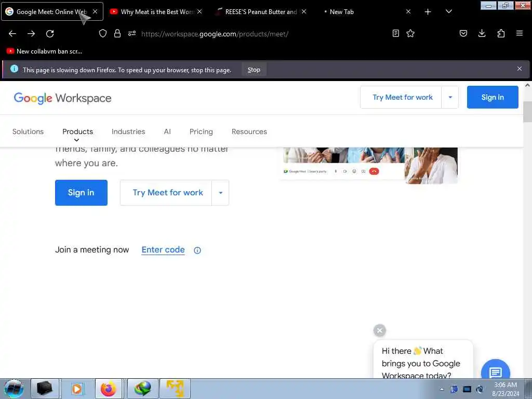Close the chat greeting popup
Screen dimensions: 532x399
pos(380,330)
